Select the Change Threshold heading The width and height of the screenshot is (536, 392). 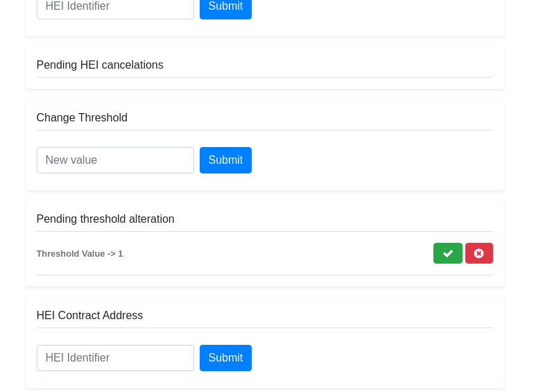[82, 118]
